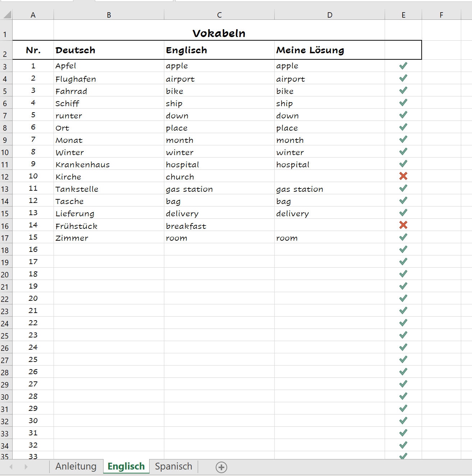The image size is (472, 476).
Task: Select the cell containing 'breakfast'
Action: (x=219, y=225)
